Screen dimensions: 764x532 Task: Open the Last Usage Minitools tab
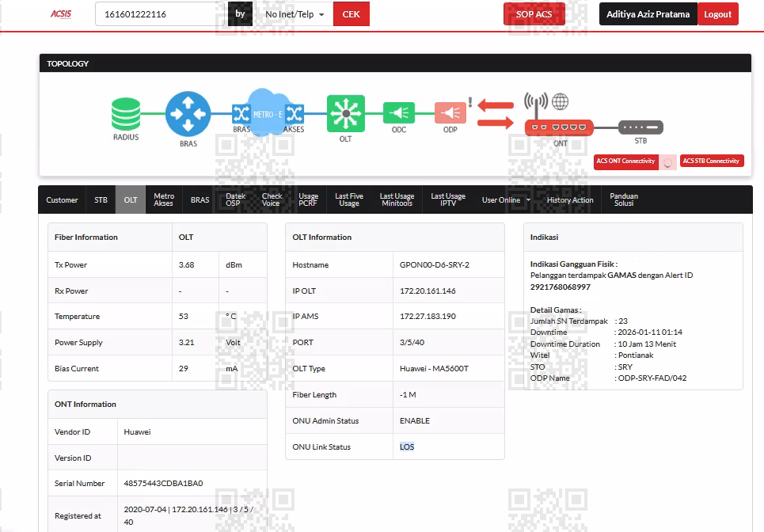click(397, 199)
